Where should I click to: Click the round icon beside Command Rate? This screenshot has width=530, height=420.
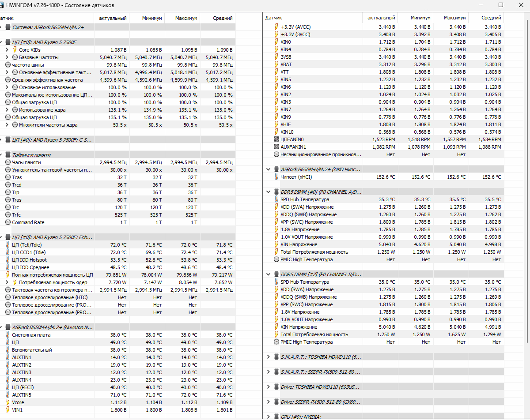8,222
